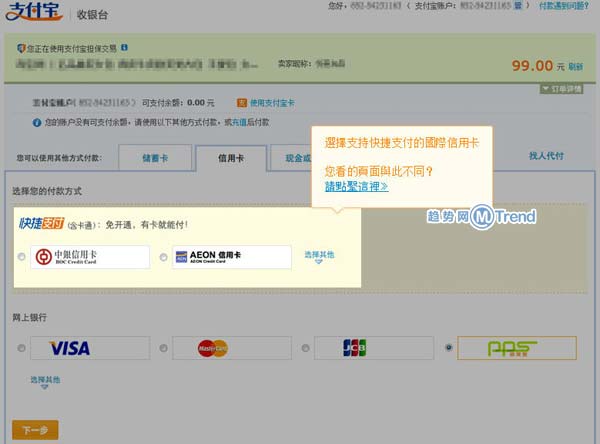Click the VISA card logo
Screen dimensions: 600x444
point(70,348)
